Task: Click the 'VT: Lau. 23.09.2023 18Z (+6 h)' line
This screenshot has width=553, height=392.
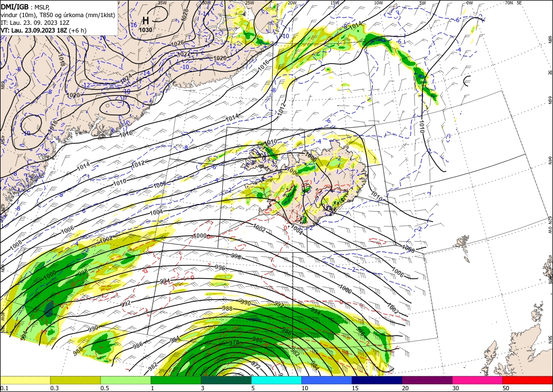Action: (43, 30)
